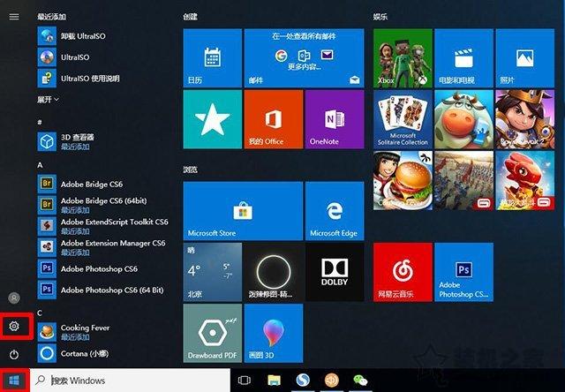Launch the OneNote tile
565x392 pixels.
coord(335,119)
